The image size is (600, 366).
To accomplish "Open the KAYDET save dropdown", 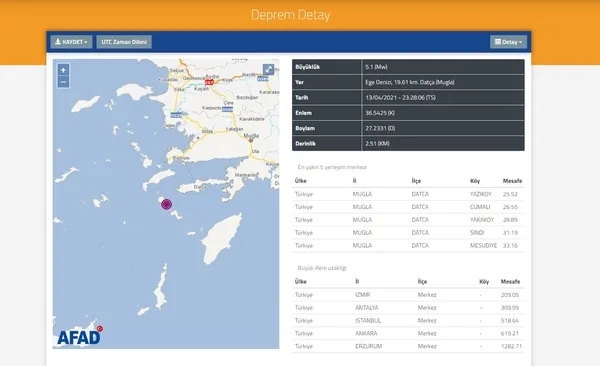I will (x=71, y=42).
